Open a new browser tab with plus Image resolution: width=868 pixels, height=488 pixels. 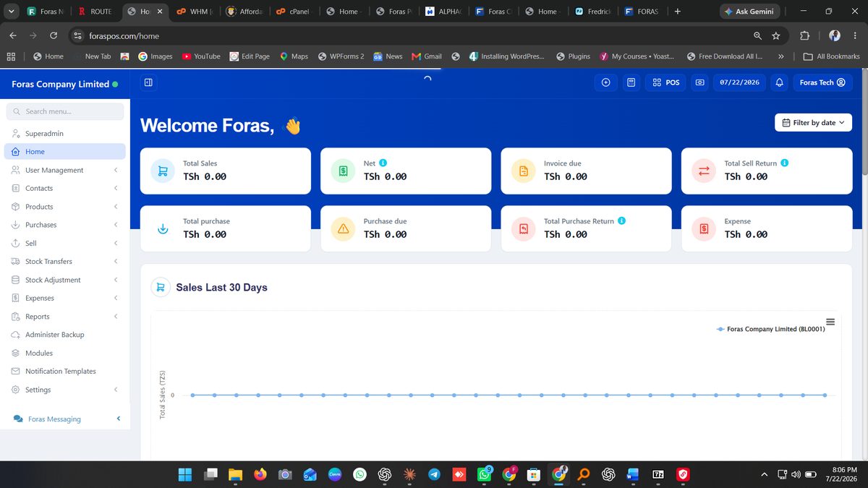click(677, 12)
